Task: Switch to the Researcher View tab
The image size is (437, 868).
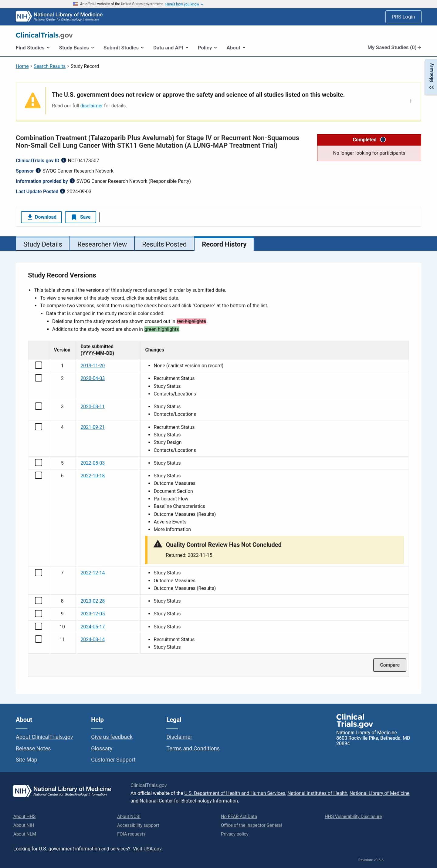Action: pos(102,244)
